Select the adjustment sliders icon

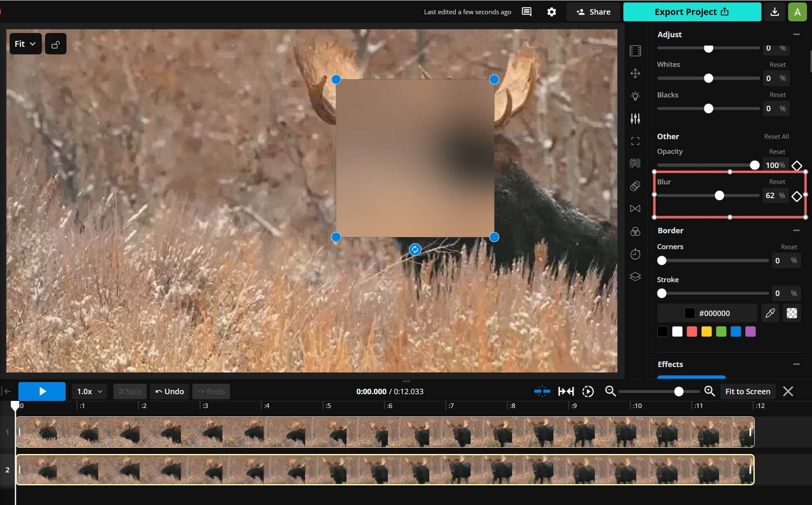coord(635,118)
